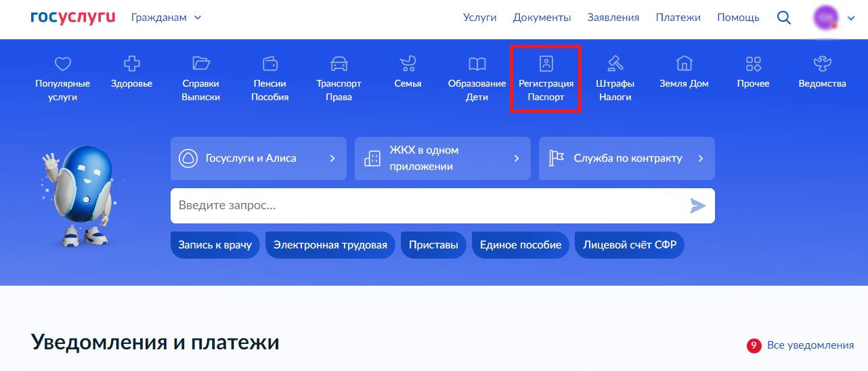The width and height of the screenshot is (868, 371).
Task: Send the query with the arrow icon
Action: click(697, 206)
